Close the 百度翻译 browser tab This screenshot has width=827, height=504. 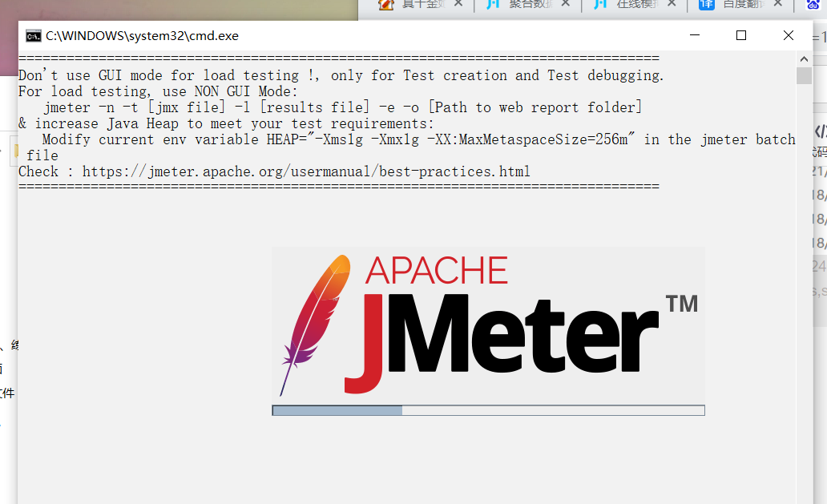777,4
